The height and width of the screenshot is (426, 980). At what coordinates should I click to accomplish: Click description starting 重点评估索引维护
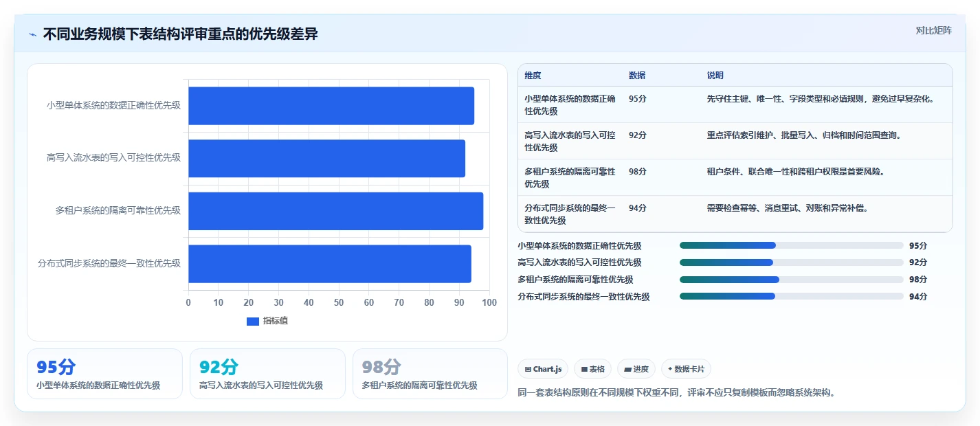[x=804, y=135]
